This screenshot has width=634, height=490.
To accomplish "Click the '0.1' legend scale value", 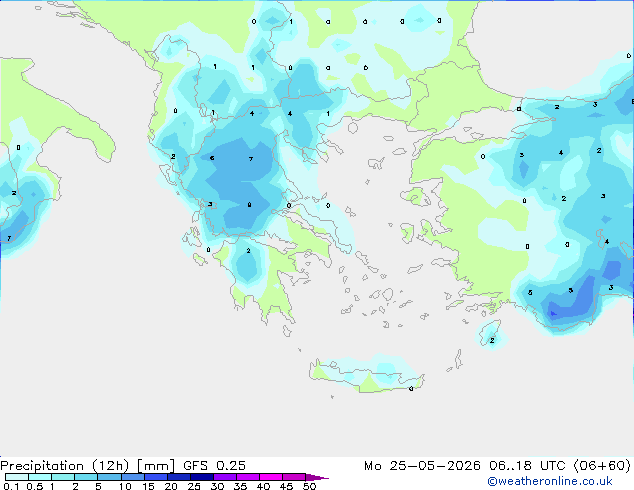I will coord(11,486).
